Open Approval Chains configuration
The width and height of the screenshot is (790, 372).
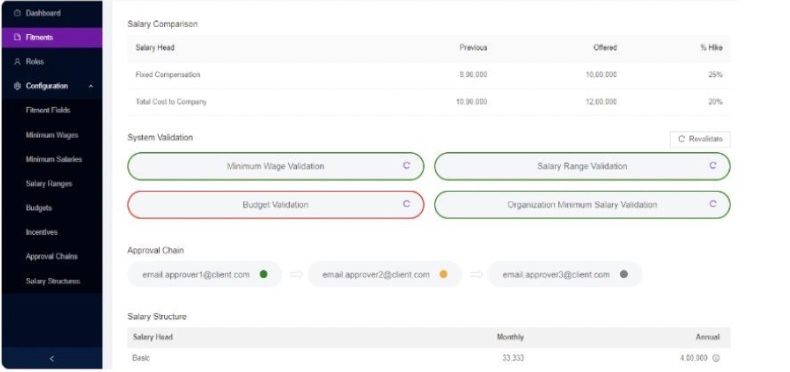51,257
